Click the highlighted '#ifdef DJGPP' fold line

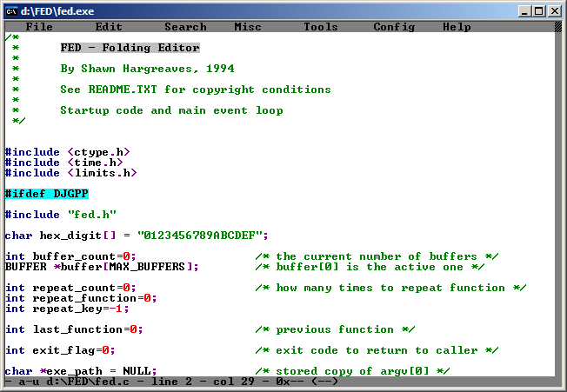pos(46,194)
